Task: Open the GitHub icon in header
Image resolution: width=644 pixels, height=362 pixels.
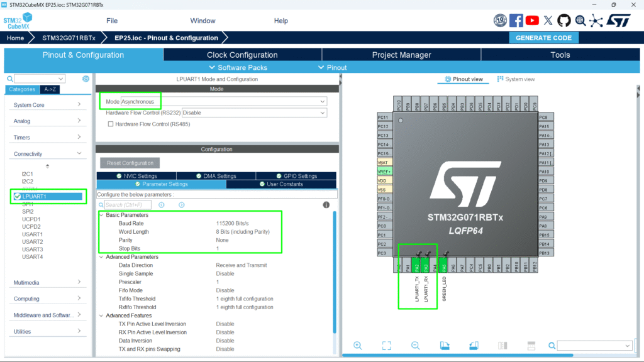Action: (564, 20)
